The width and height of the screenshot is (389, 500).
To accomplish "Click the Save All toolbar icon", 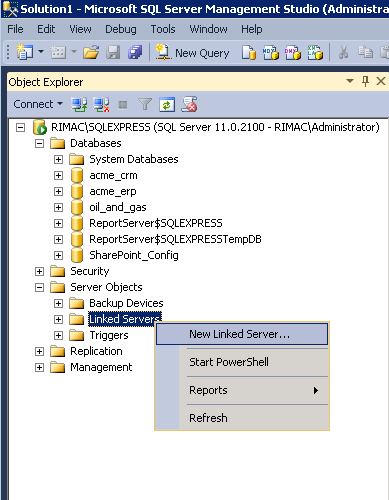I will point(135,52).
